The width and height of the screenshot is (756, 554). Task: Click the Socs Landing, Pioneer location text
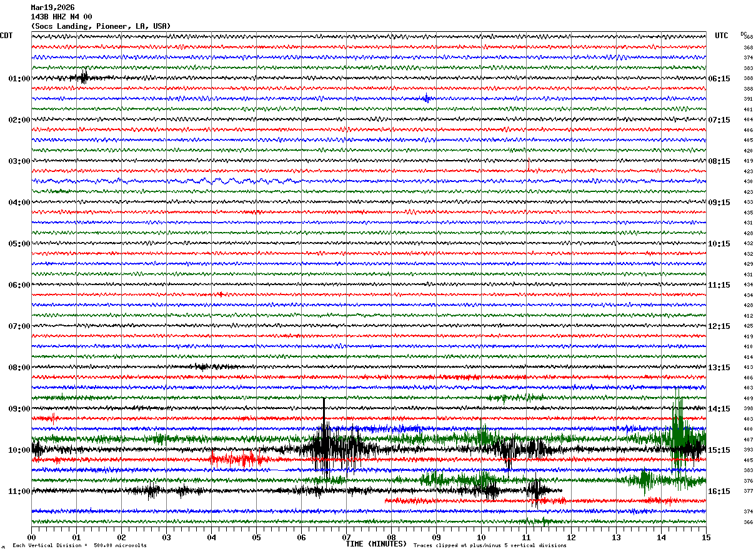100,26
